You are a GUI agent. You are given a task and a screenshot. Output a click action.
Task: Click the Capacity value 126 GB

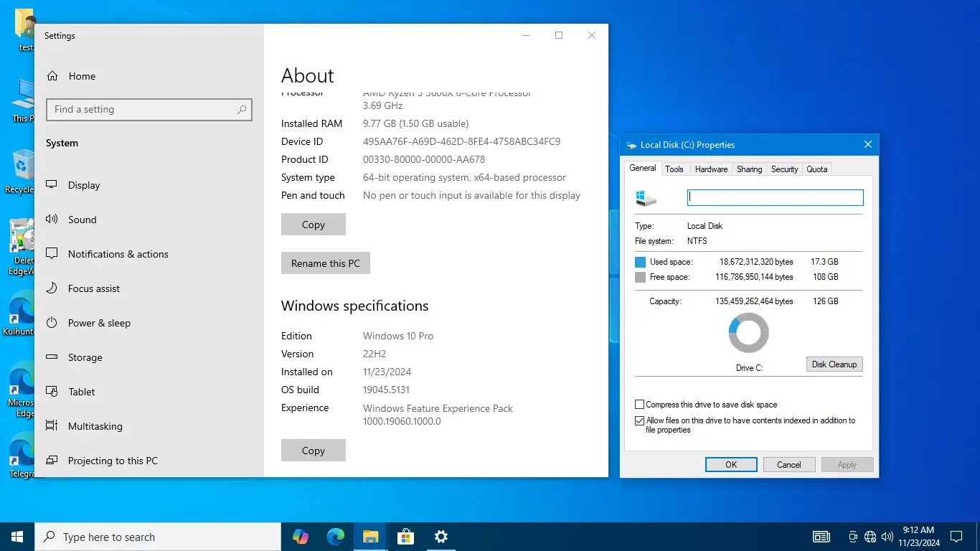(824, 301)
